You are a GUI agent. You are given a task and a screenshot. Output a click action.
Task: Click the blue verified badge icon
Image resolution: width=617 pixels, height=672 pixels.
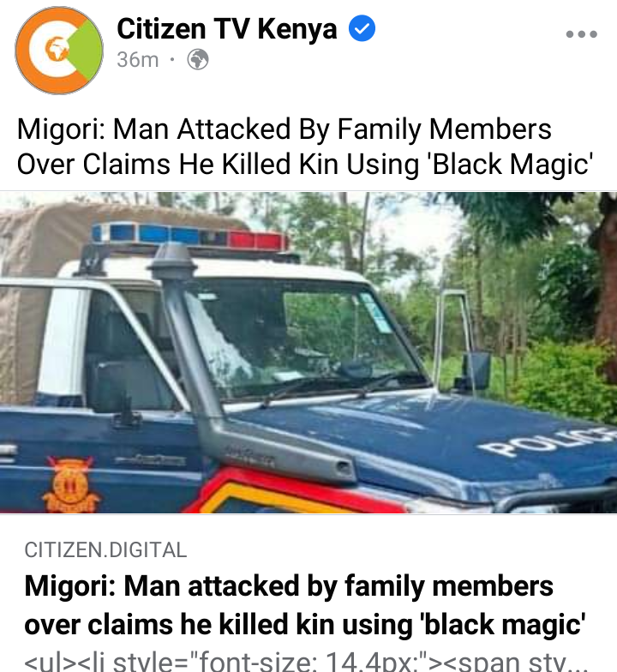[x=362, y=28]
